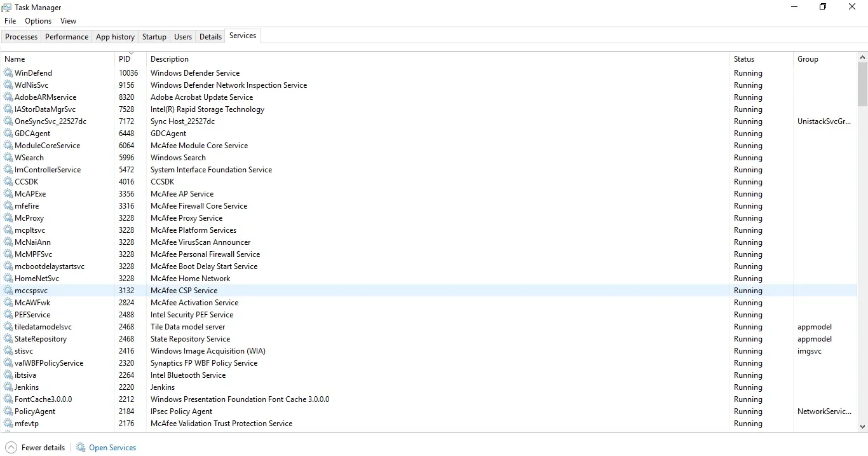Switch to the App history tab
868x456 pixels.
pos(115,37)
